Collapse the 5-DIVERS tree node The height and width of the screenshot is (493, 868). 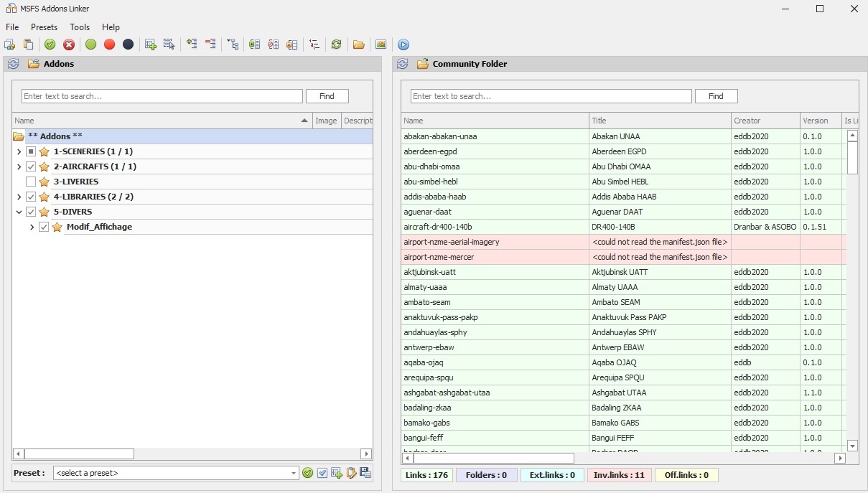point(19,212)
